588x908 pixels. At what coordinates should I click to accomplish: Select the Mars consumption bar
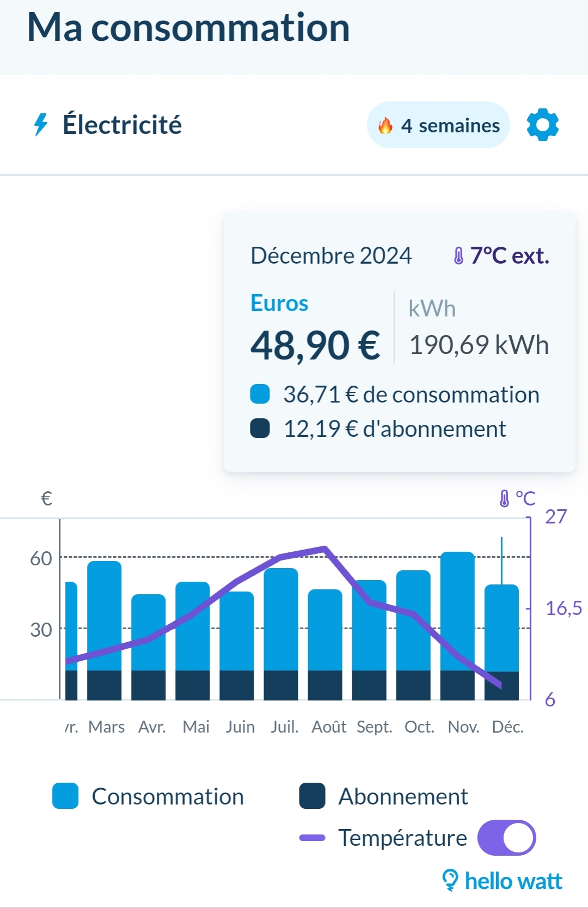(x=104, y=616)
